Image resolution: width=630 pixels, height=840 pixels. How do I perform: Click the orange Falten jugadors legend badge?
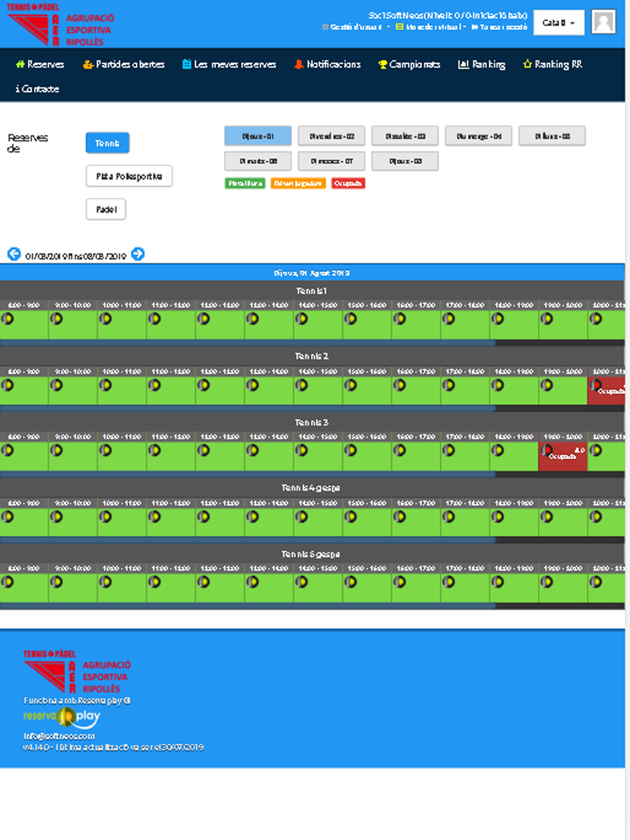[x=298, y=184]
